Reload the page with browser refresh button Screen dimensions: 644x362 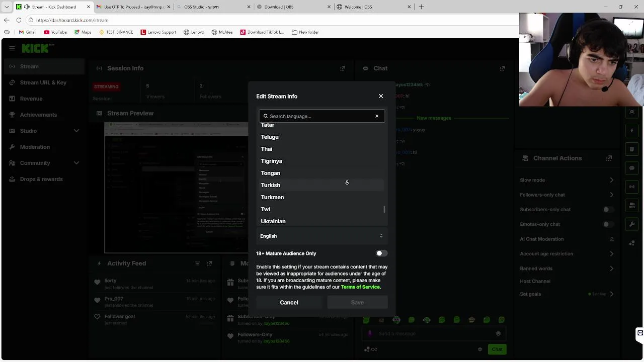tap(19, 20)
